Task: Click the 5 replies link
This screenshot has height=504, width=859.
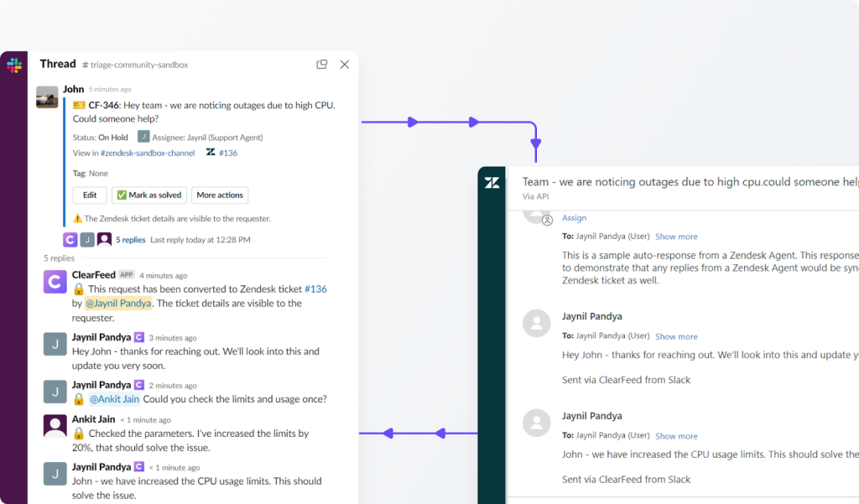Action: pos(132,239)
